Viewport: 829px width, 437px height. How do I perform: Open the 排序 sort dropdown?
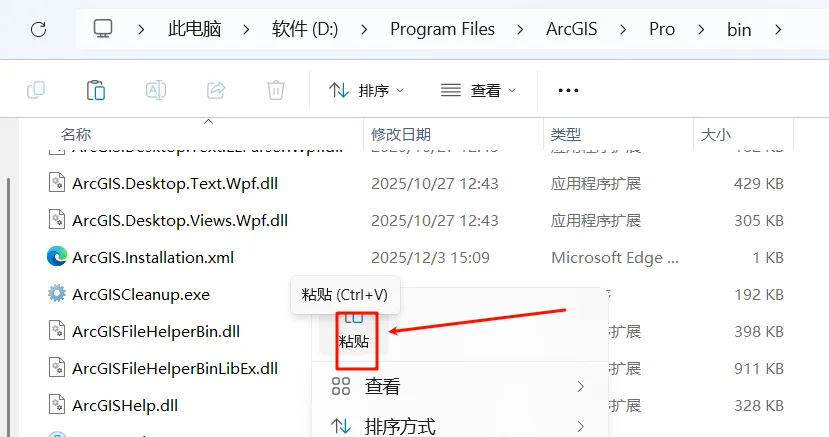click(x=366, y=91)
